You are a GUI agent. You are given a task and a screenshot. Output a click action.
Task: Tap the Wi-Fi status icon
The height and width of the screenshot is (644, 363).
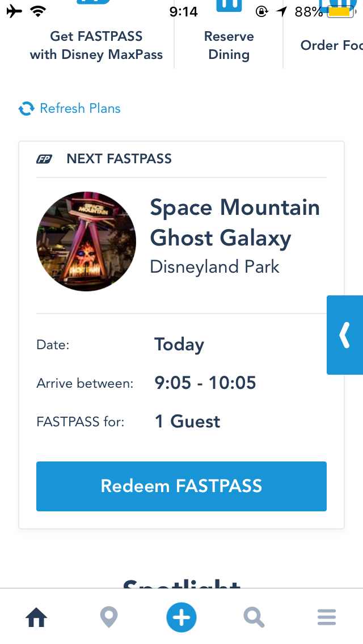tap(38, 11)
